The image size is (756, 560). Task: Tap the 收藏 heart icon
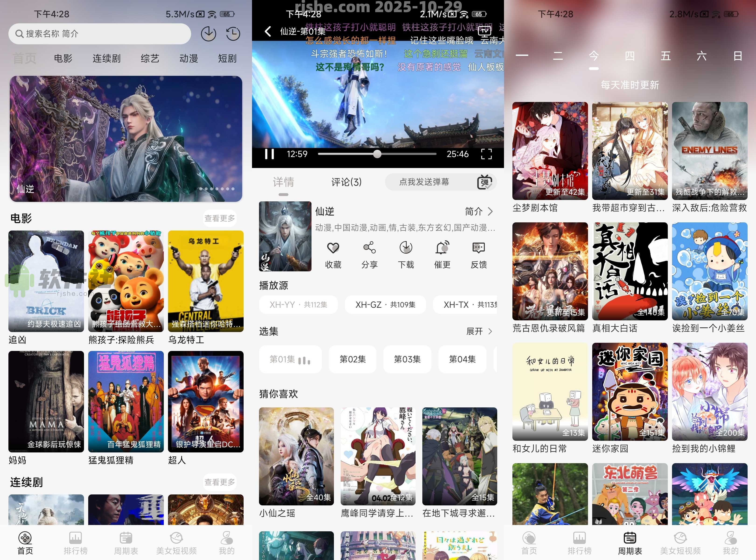333,248
